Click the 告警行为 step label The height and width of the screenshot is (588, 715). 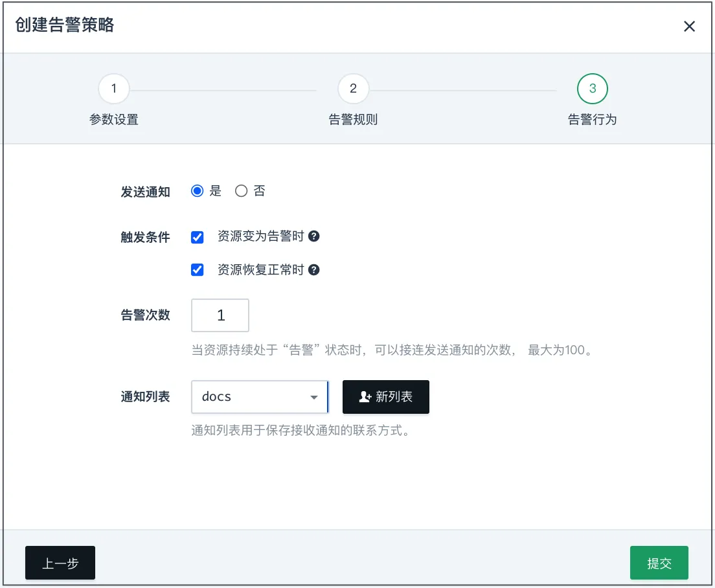tap(593, 119)
